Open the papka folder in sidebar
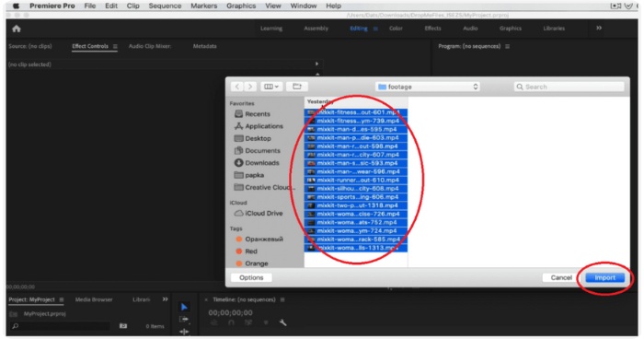Image resolution: width=644 pixels, height=339 pixels. (x=249, y=175)
